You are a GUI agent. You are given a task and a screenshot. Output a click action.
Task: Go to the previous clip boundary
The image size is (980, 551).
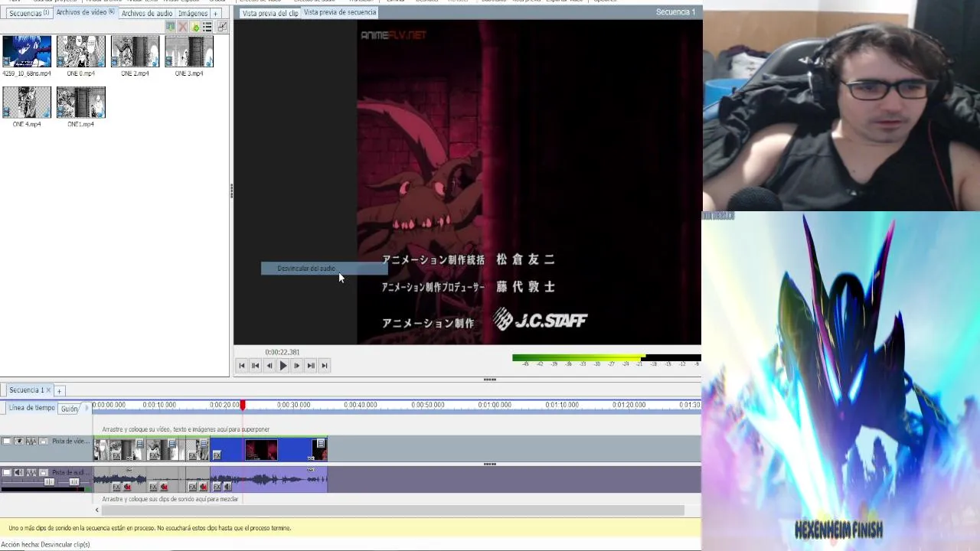[256, 366]
